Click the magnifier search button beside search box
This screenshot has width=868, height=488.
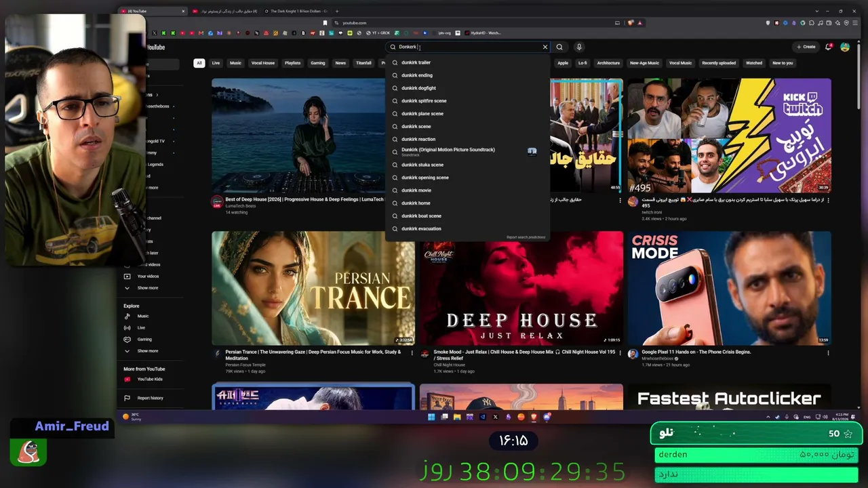[x=559, y=47]
